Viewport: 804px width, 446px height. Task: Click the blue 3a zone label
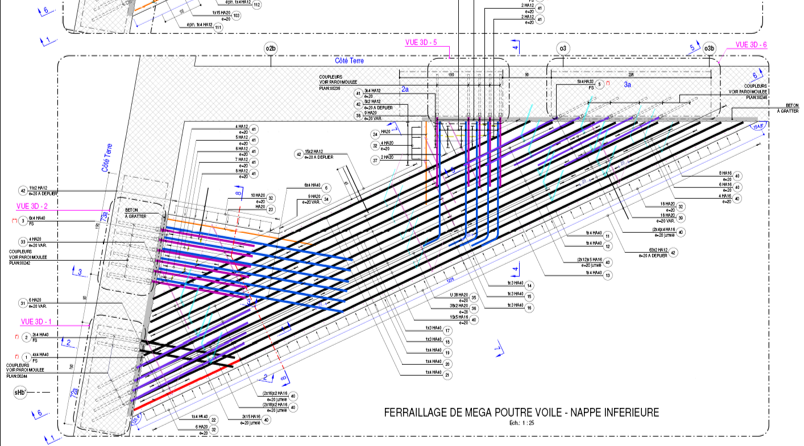pos(628,86)
